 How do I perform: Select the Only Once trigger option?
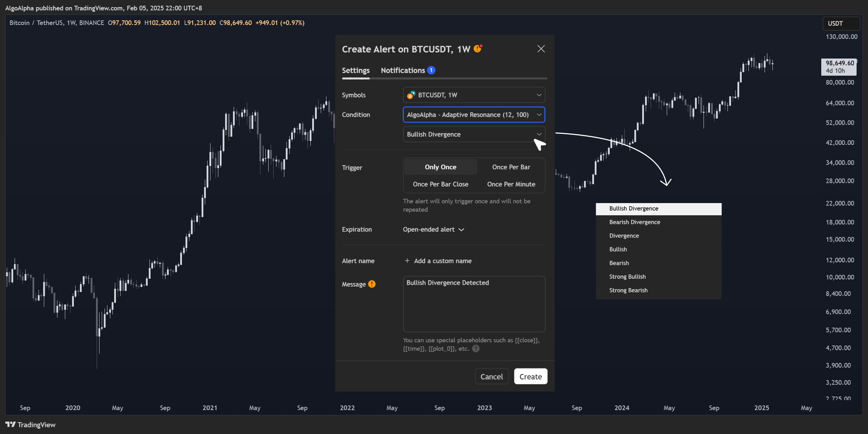coord(441,167)
